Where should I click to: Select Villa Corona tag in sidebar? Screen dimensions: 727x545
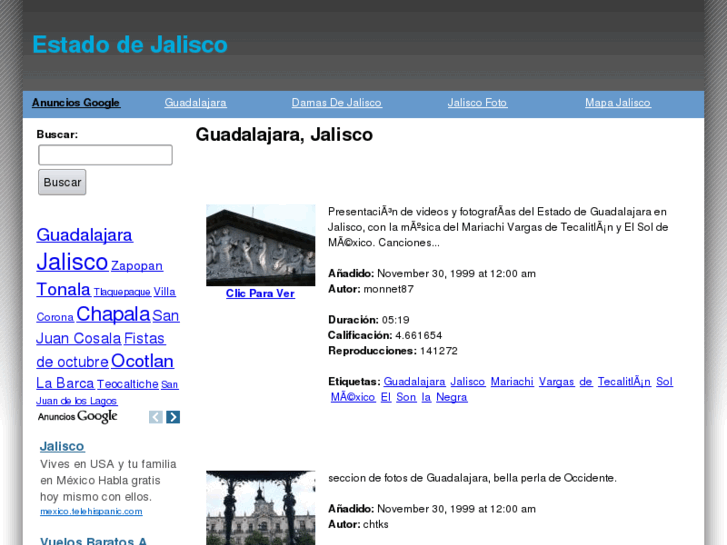click(x=106, y=304)
